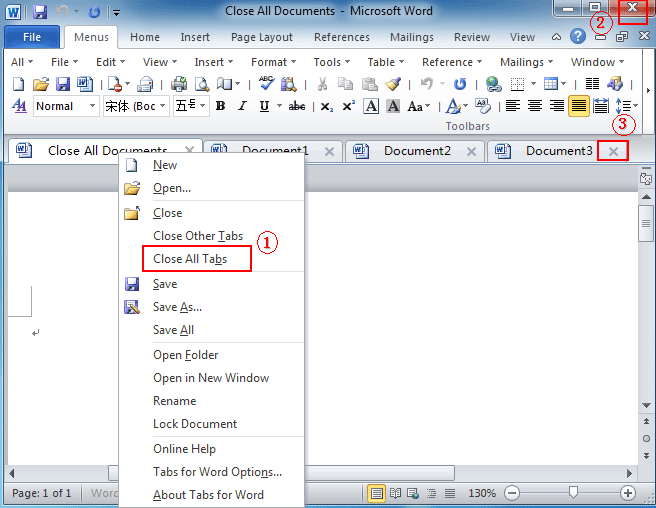
Task: Open the Word Help question mark icon
Action: point(577,37)
